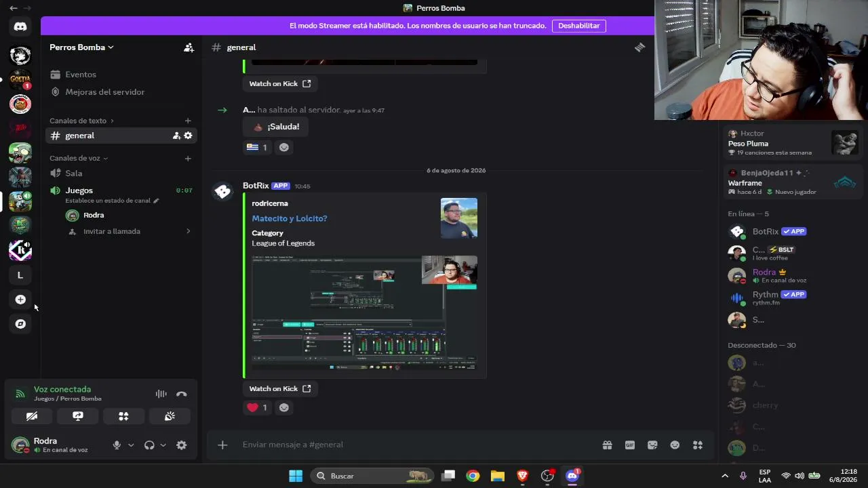Mute the microphone in user panel
Image resolution: width=868 pixels, height=488 pixels.
pos(117,445)
